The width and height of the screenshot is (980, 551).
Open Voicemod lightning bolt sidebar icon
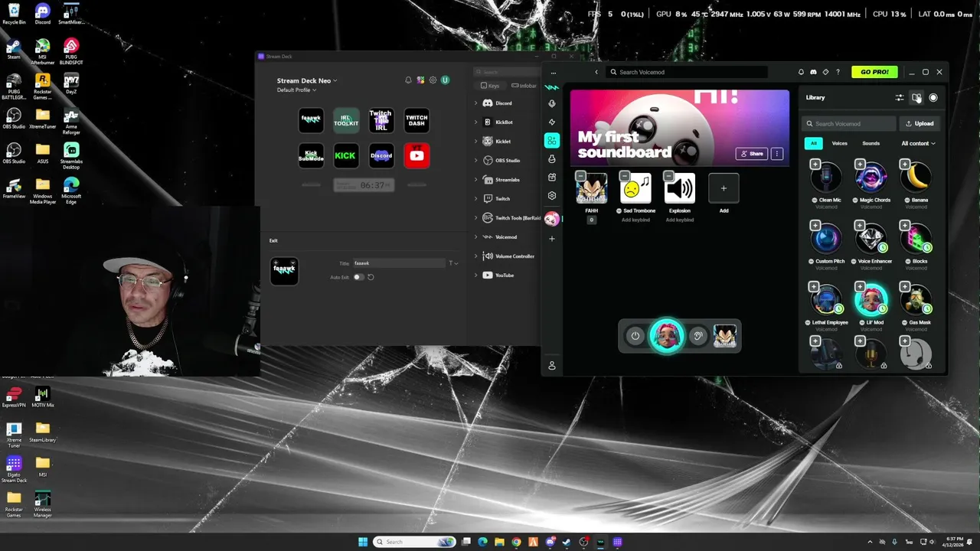tap(551, 122)
